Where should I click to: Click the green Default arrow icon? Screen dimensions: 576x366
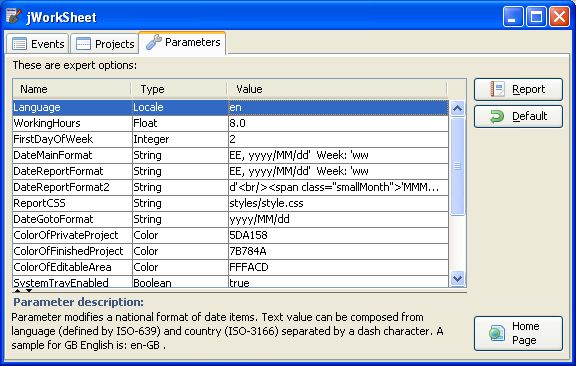tap(497, 117)
